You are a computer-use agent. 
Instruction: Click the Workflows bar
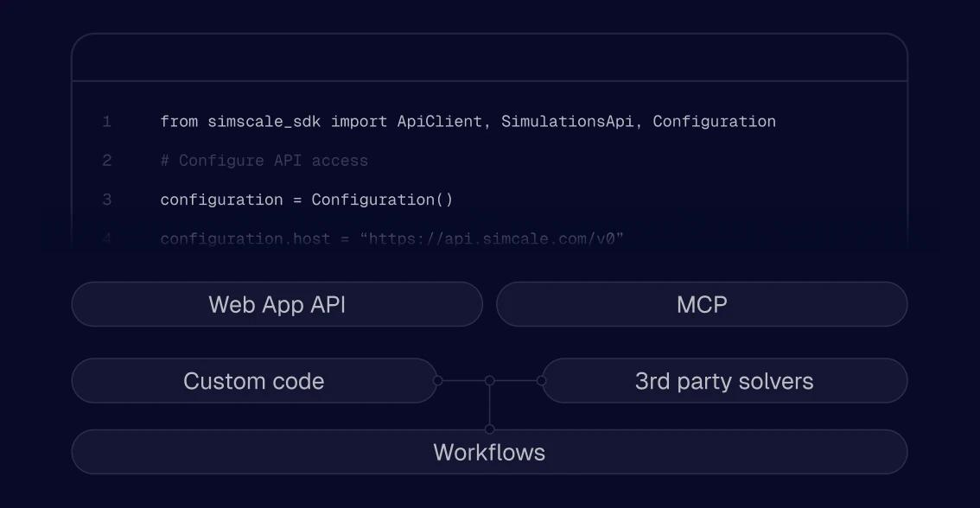click(489, 452)
